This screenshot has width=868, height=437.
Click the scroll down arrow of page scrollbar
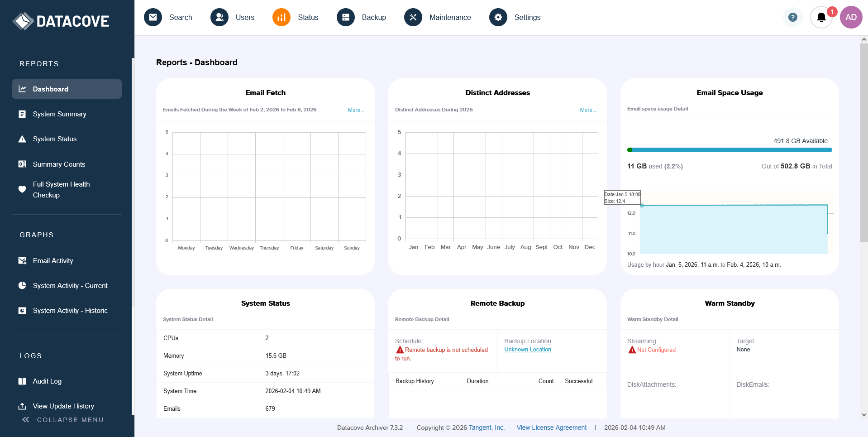[864, 414]
